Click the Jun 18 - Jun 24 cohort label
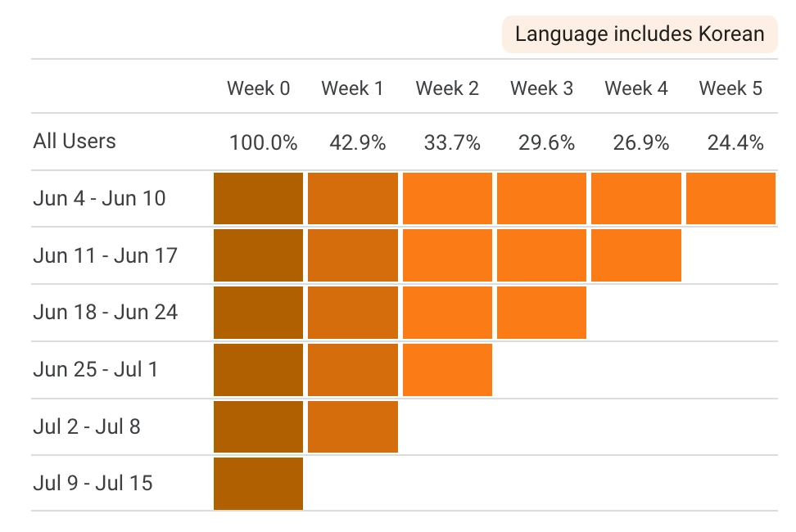 coord(105,312)
